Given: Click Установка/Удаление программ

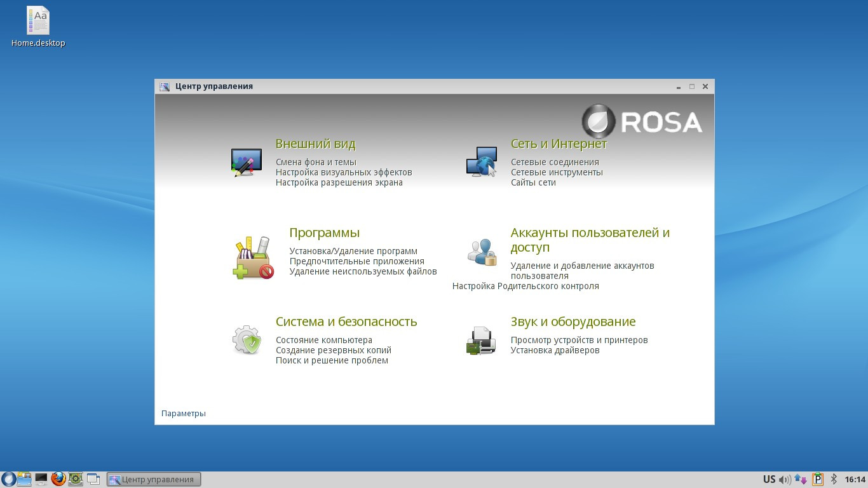Looking at the screenshot, I should click(x=353, y=251).
